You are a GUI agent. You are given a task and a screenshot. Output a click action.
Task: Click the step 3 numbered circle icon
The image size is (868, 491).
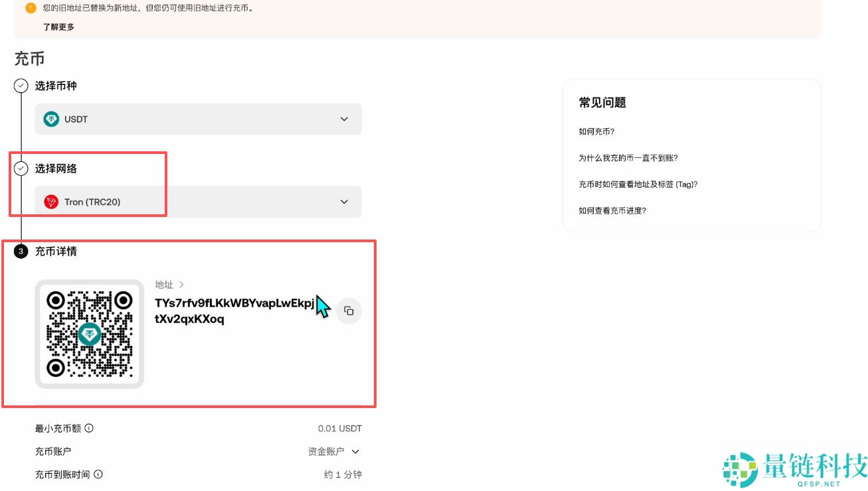pyautogui.click(x=21, y=251)
